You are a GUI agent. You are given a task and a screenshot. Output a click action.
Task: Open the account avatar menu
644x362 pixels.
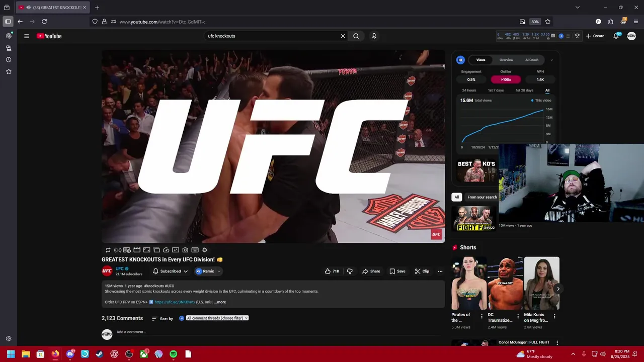click(x=631, y=36)
